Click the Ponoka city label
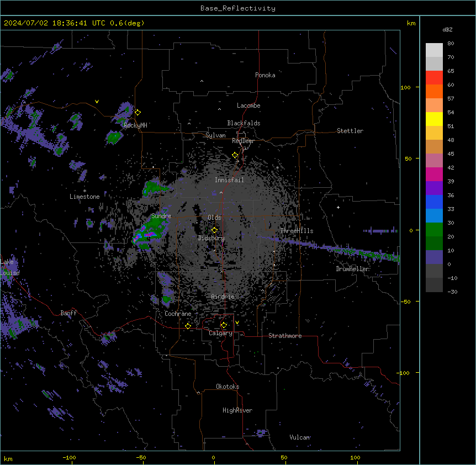476x465 pixels. click(x=265, y=75)
